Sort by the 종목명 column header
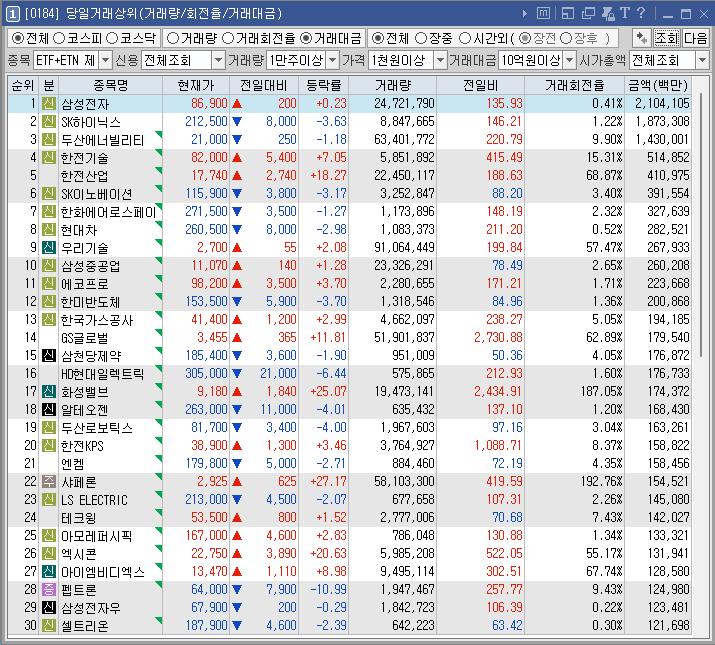The width and height of the screenshot is (715, 645). 110,85
